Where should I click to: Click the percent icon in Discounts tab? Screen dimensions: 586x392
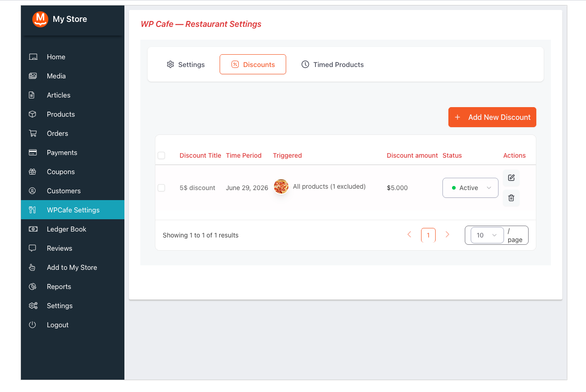pos(235,64)
